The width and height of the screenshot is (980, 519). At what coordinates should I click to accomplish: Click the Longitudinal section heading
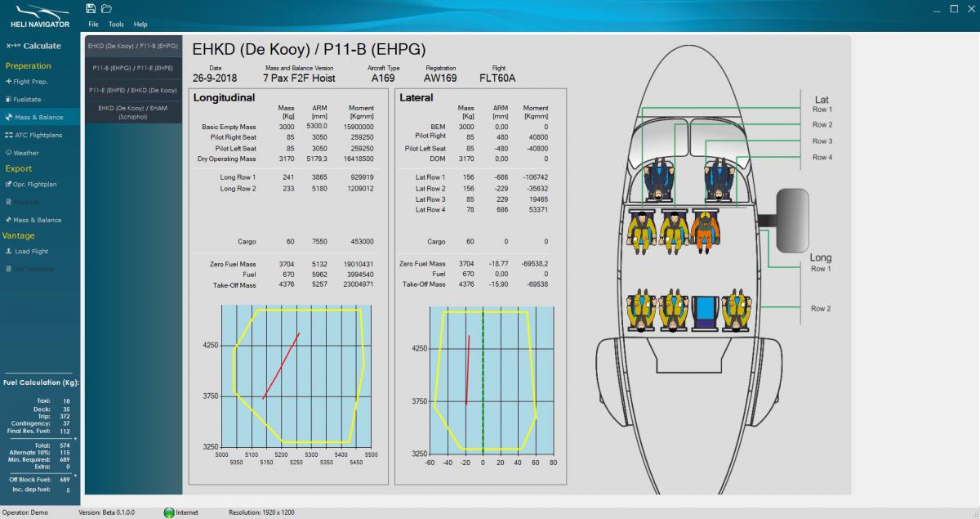[x=225, y=98]
